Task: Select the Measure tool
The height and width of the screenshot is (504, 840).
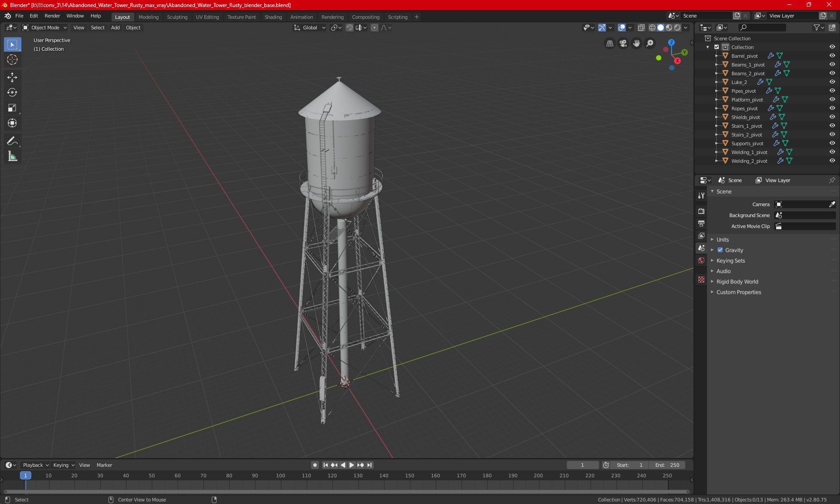Action: [12, 156]
